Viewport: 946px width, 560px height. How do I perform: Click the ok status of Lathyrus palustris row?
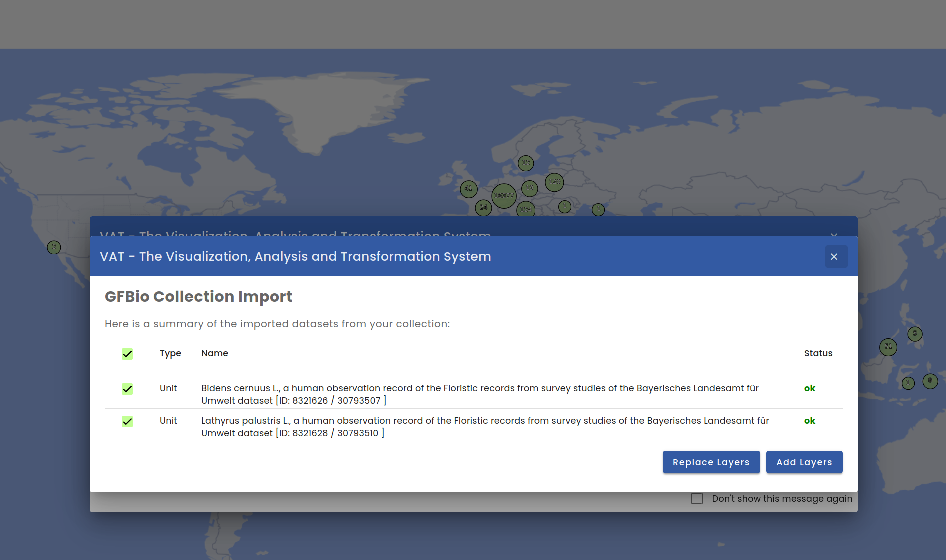[810, 421]
